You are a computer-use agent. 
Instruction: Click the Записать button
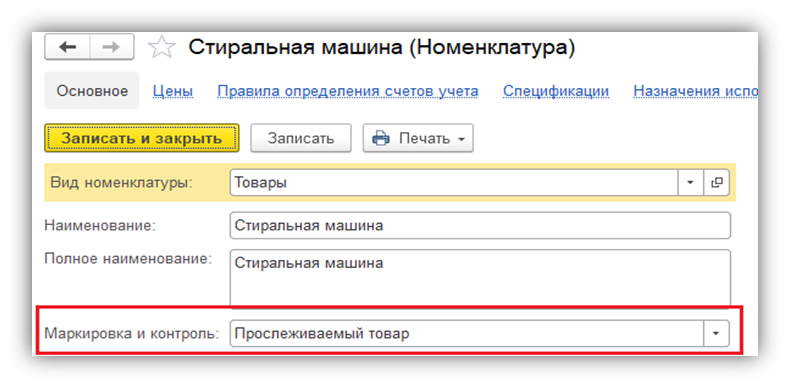(301, 138)
